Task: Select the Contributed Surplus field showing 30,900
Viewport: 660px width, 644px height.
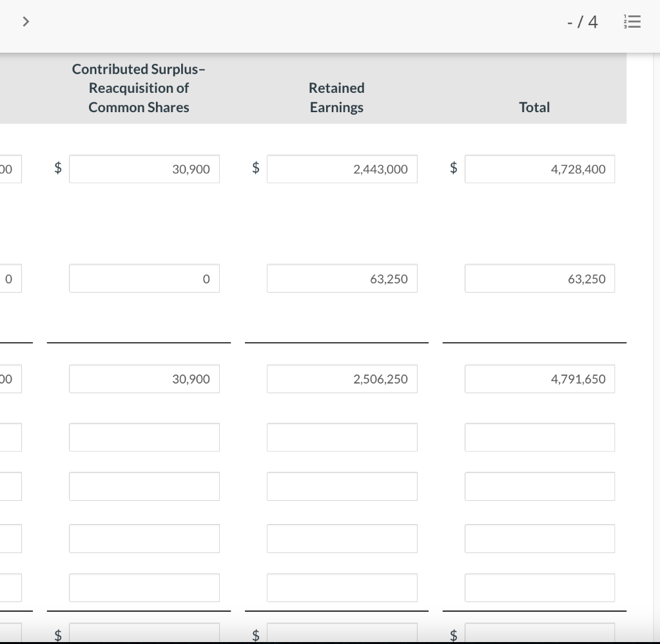Action: coord(144,169)
